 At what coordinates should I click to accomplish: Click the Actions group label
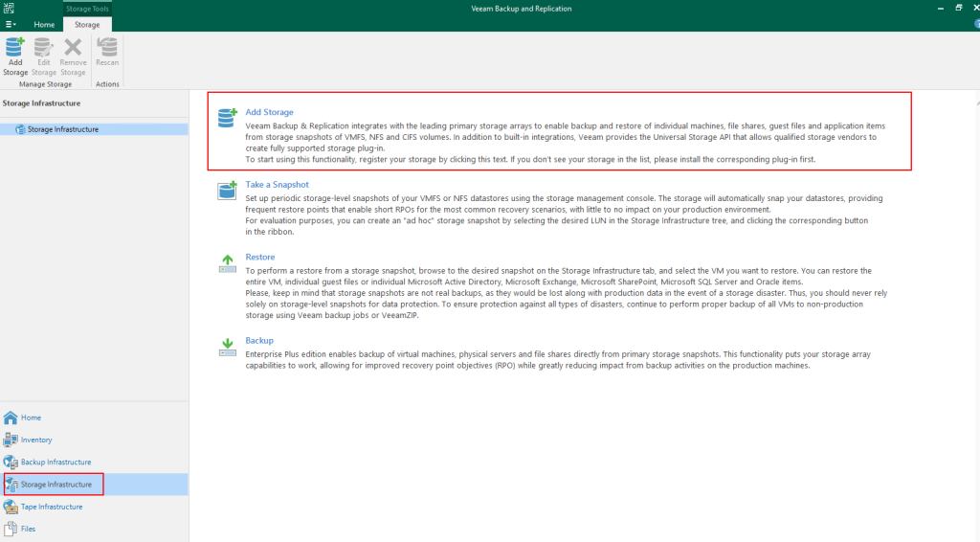(x=107, y=84)
